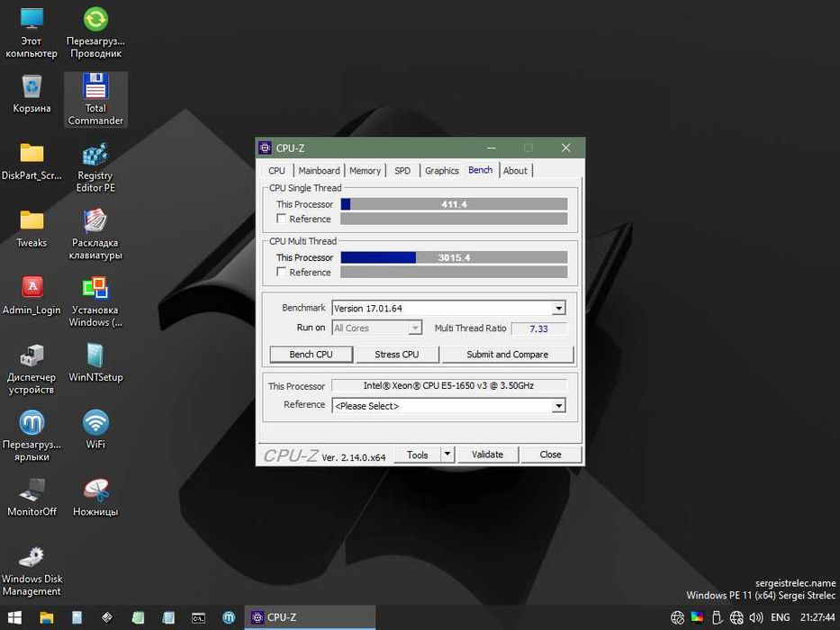Open the Run on All Cores dropdown
Viewport: 840px width, 630px height.
coord(415,328)
